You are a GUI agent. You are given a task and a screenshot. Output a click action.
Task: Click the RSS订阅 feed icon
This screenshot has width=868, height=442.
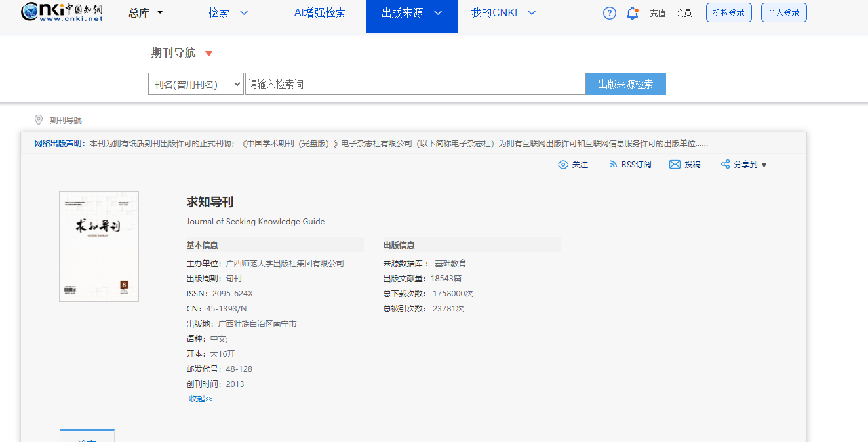click(x=614, y=165)
